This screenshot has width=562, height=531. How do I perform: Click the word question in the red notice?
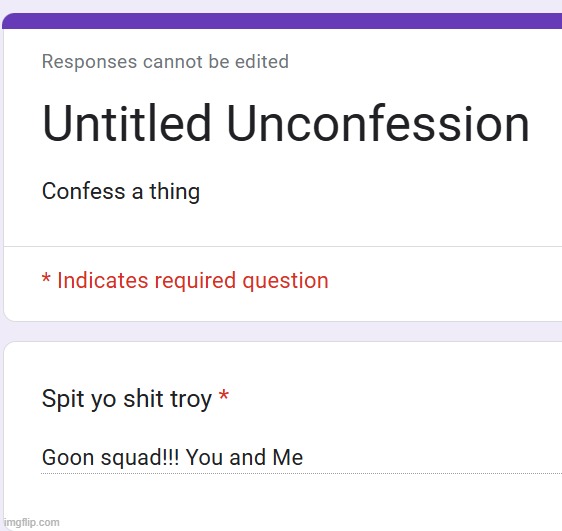tap(285, 281)
